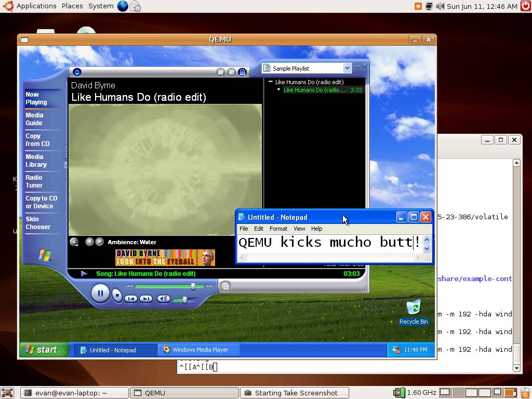This screenshot has width=532, height=399.
Task: Open the File menu in Notepad
Action: [243, 229]
